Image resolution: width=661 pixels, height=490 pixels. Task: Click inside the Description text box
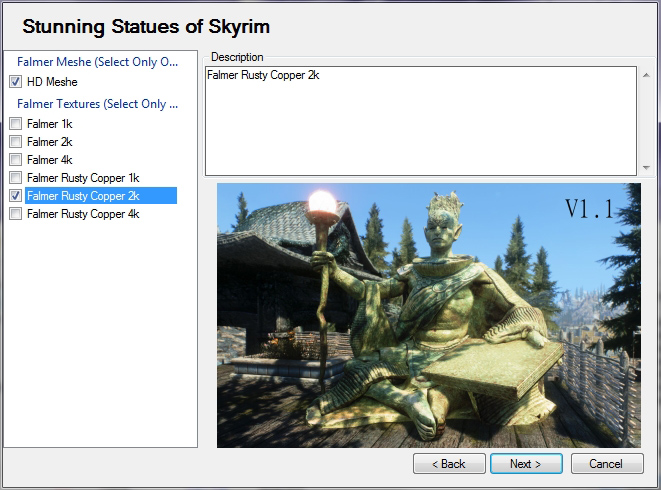click(421, 121)
